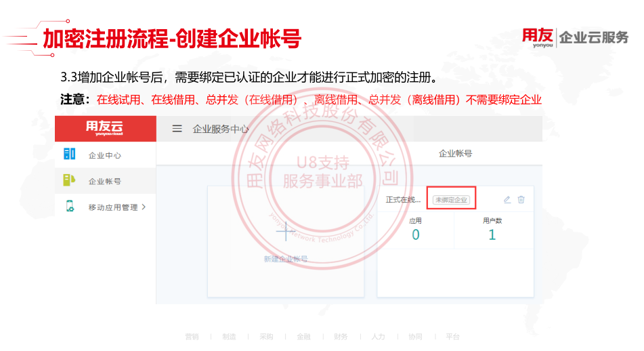
Task: Click the 未绑定企业 button
Action: (451, 200)
